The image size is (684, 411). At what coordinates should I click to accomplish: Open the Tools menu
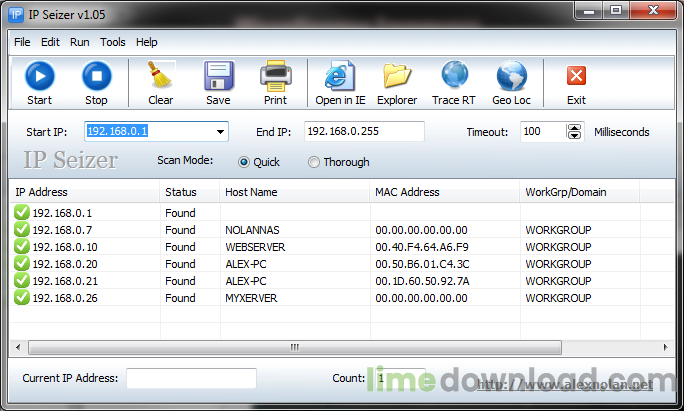112,42
